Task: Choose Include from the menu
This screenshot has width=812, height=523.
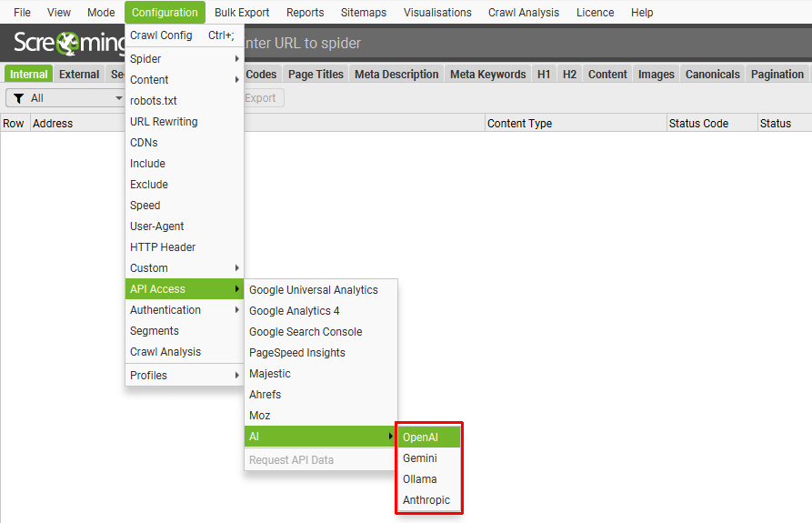Action: tap(185, 164)
